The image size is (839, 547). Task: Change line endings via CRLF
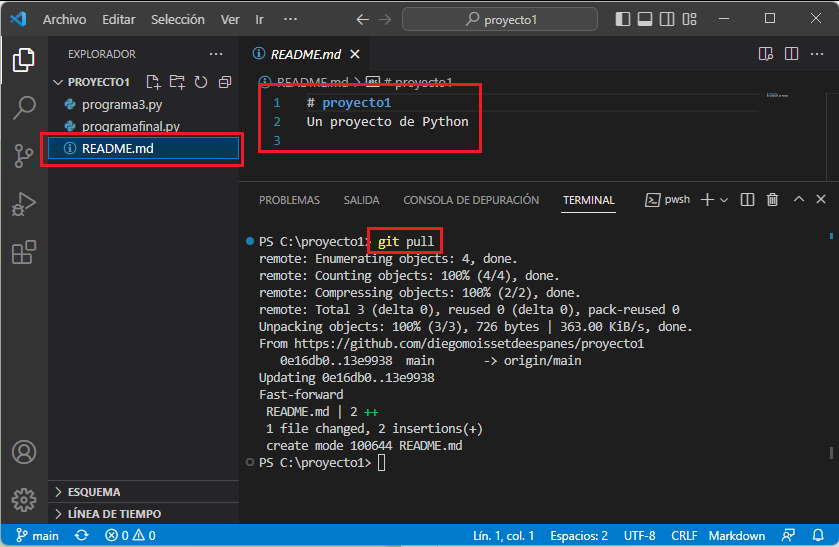click(x=684, y=535)
